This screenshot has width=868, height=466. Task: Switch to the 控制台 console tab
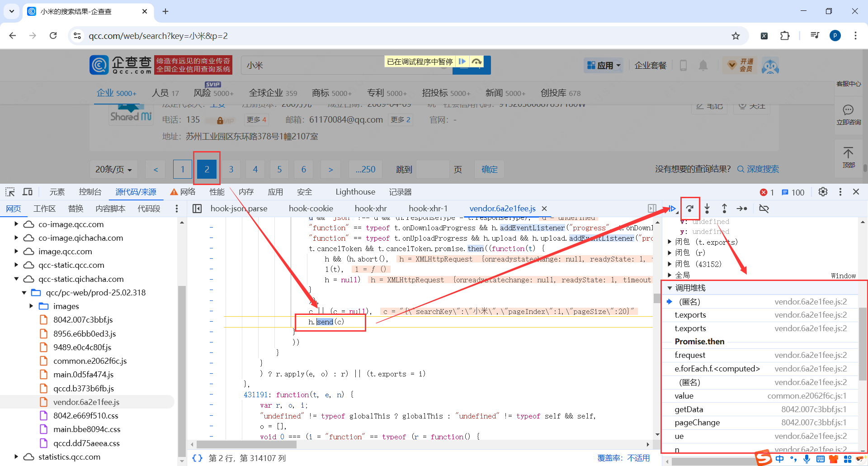(x=90, y=192)
